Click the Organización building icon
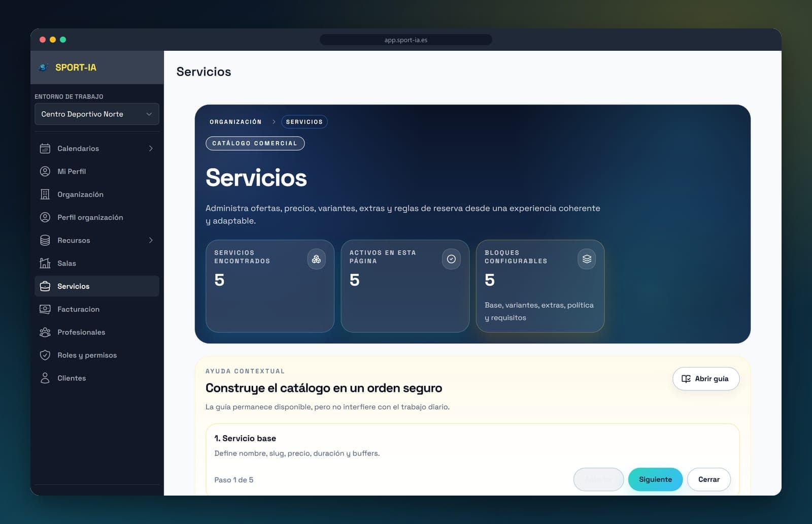 point(45,194)
